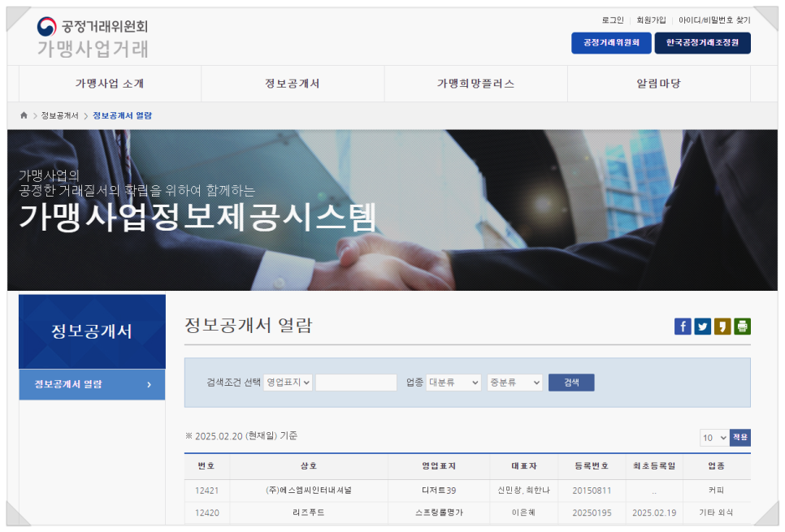The height and width of the screenshot is (532, 785).
Task: Click 한국공정거래조정원 button
Action: (x=702, y=43)
